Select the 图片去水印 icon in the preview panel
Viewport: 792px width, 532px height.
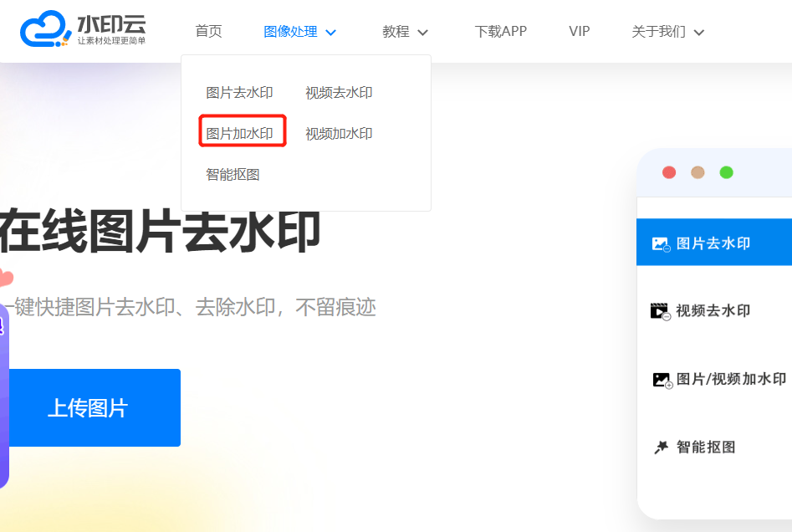tap(661, 244)
